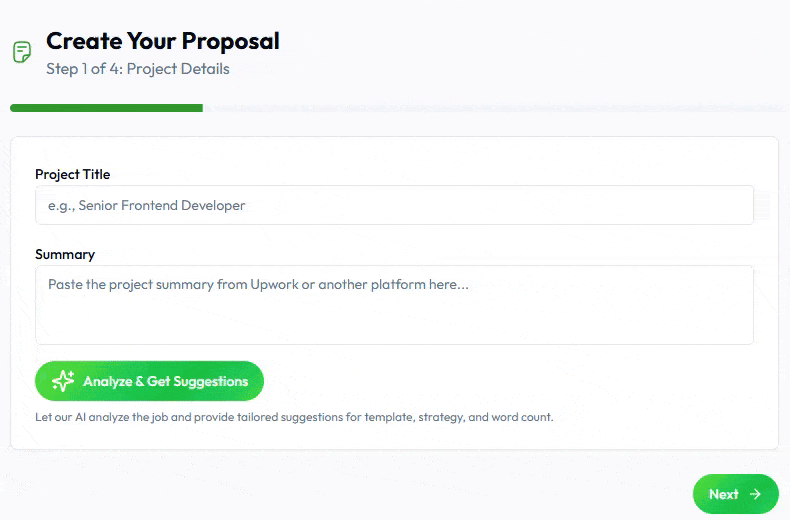
Task: Click the AI analysis helper text
Action: point(294,416)
